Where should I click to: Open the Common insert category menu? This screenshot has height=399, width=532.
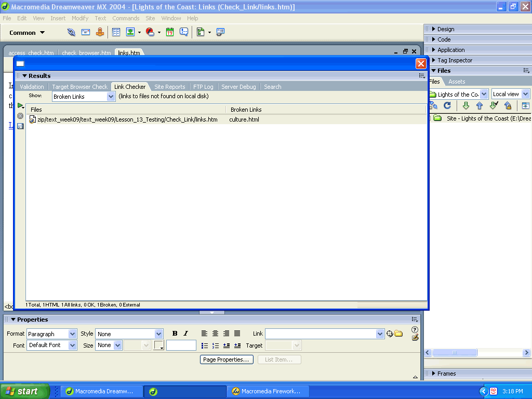coord(27,33)
